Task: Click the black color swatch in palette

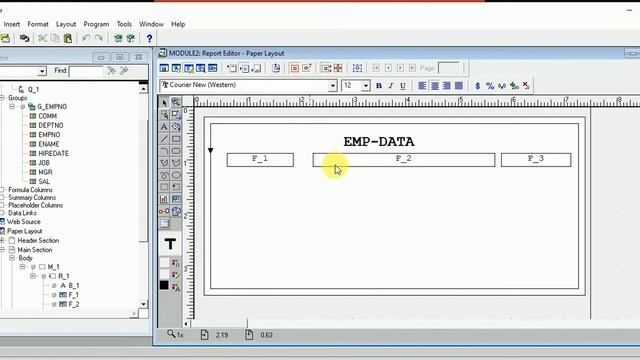Action: pyautogui.click(x=164, y=285)
